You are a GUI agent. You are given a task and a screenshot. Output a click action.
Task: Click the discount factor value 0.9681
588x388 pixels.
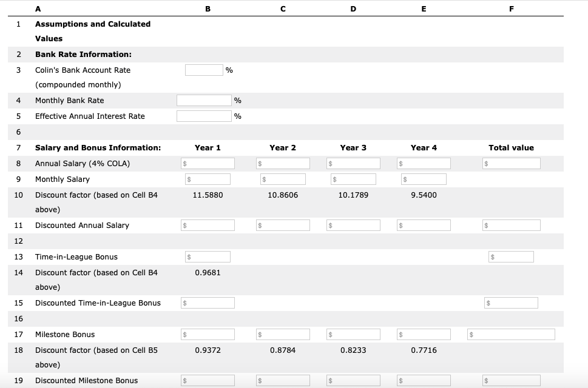pyautogui.click(x=208, y=273)
